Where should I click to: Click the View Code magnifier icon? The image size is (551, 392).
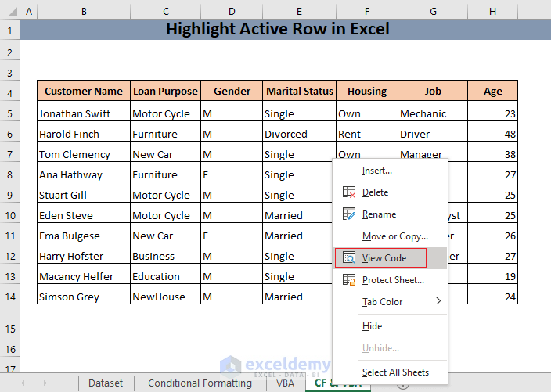coord(349,258)
